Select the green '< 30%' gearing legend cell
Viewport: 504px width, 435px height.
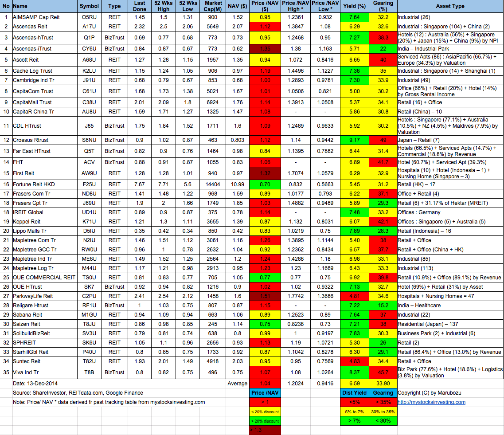(383, 421)
